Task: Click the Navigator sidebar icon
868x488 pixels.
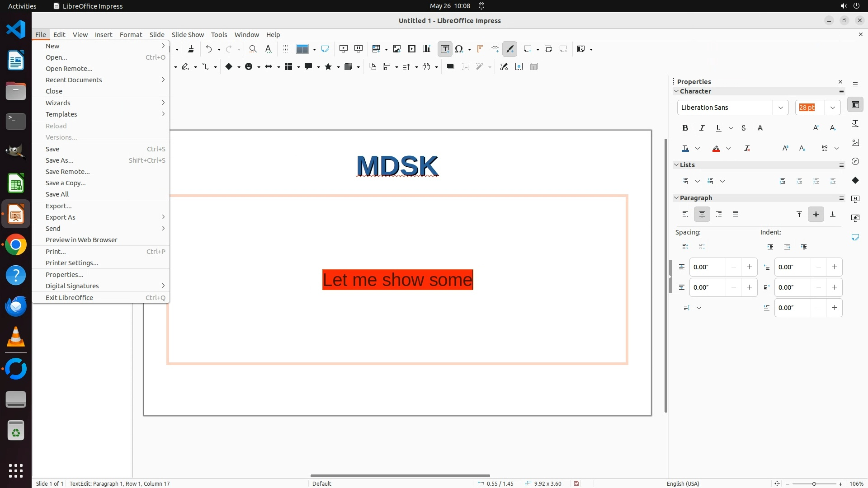Action: click(855, 161)
